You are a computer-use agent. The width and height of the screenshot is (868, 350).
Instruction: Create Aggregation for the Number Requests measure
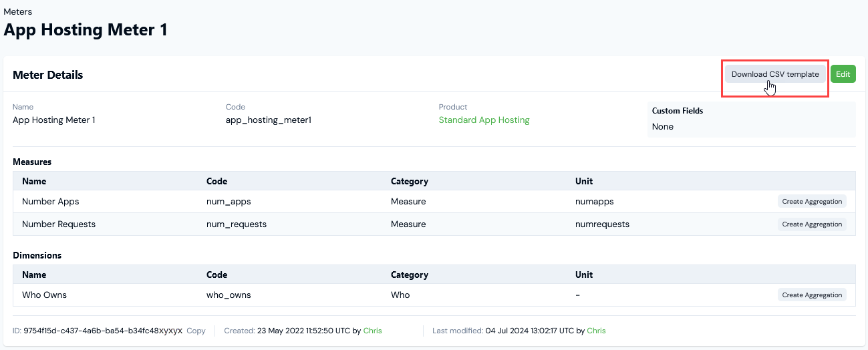811,224
